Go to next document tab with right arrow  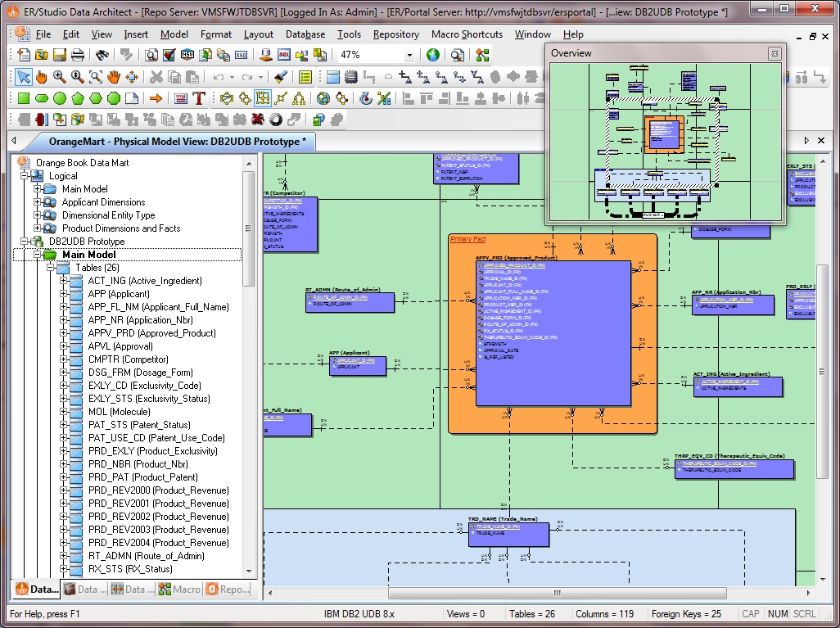(806, 140)
